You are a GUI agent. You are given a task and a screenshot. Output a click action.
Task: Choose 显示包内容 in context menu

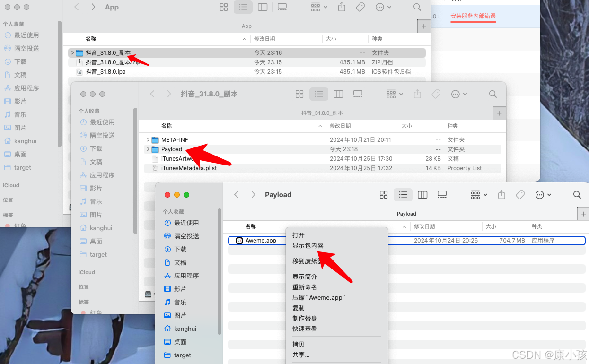308,245
